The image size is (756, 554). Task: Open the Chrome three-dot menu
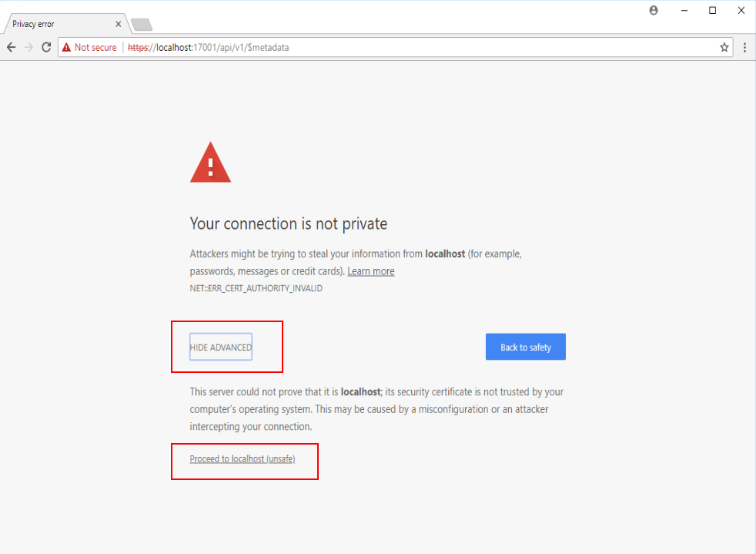click(744, 48)
